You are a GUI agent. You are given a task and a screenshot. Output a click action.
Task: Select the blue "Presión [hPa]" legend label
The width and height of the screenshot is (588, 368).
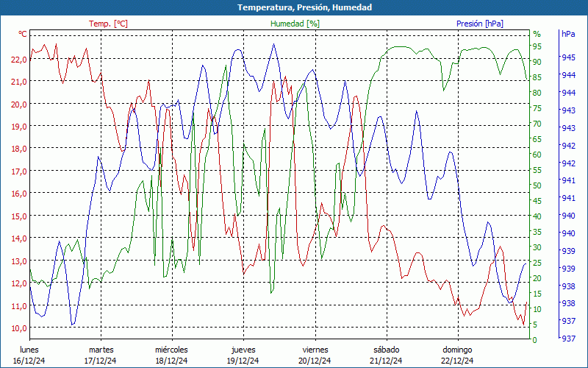[x=480, y=24]
